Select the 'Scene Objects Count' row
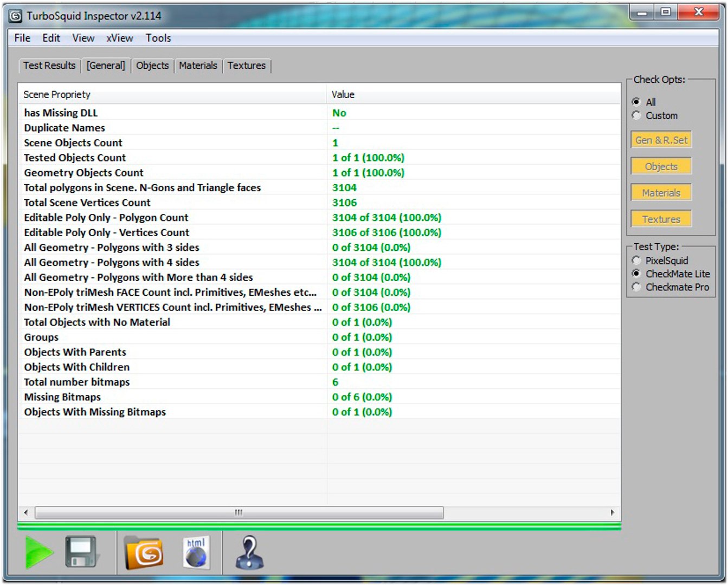Image resolution: width=728 pixels, height=585 pixels. [x=319, y=143]
